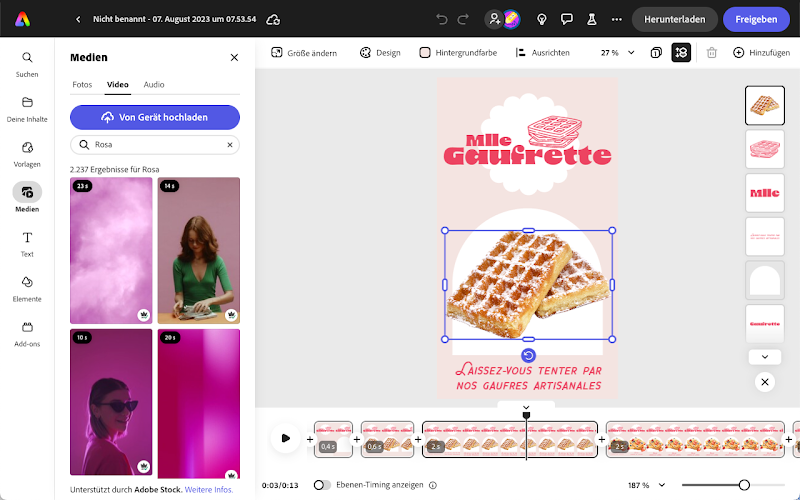The image size is (800, 500).
Task: Click the pages overview icon in toolbar
Action: [656, 53]
